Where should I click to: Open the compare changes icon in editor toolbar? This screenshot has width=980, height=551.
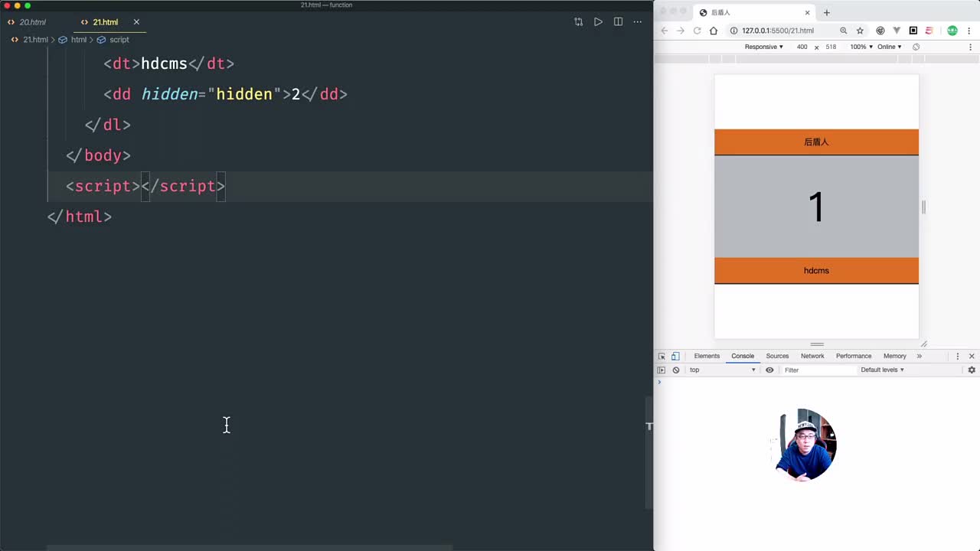[578, 22]
